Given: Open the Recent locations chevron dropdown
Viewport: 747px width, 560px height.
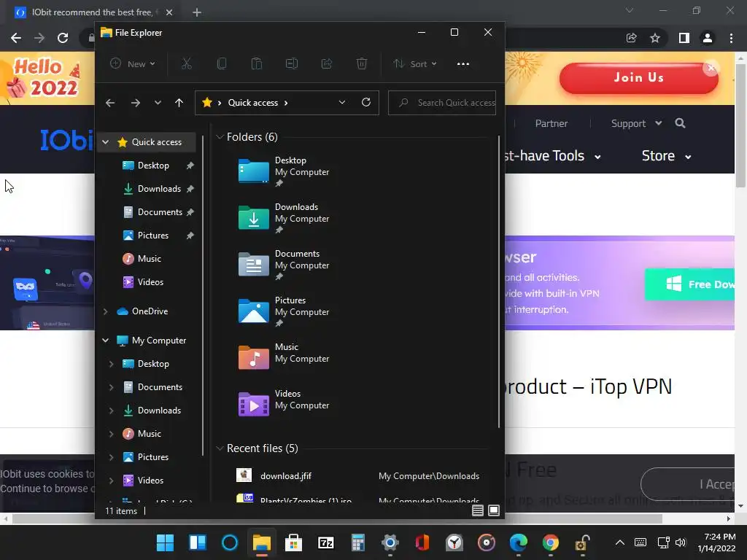Looking at the screenshot, I should point(158,103).
